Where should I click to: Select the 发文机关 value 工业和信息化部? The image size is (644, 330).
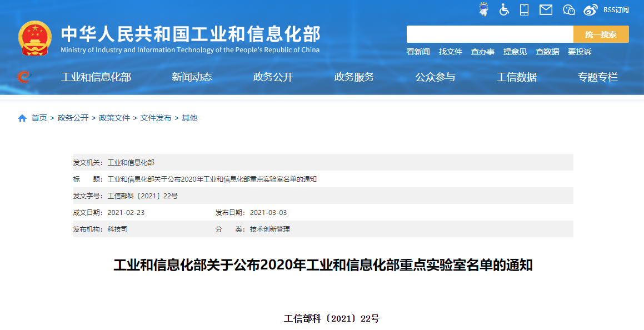tap(131, 163)
